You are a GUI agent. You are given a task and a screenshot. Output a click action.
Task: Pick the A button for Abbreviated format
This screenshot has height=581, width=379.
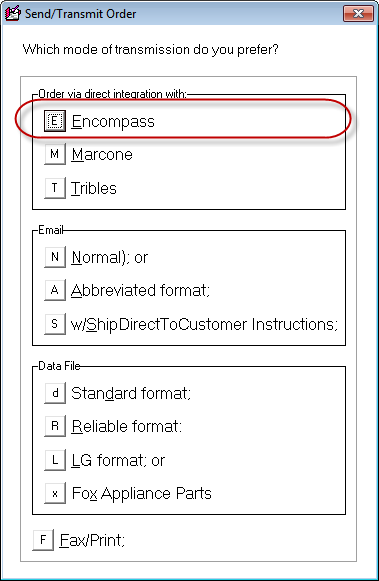[x=55, y=290]
